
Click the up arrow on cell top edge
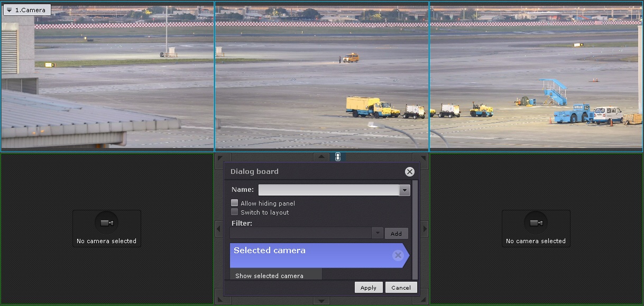tap(321, 157)
